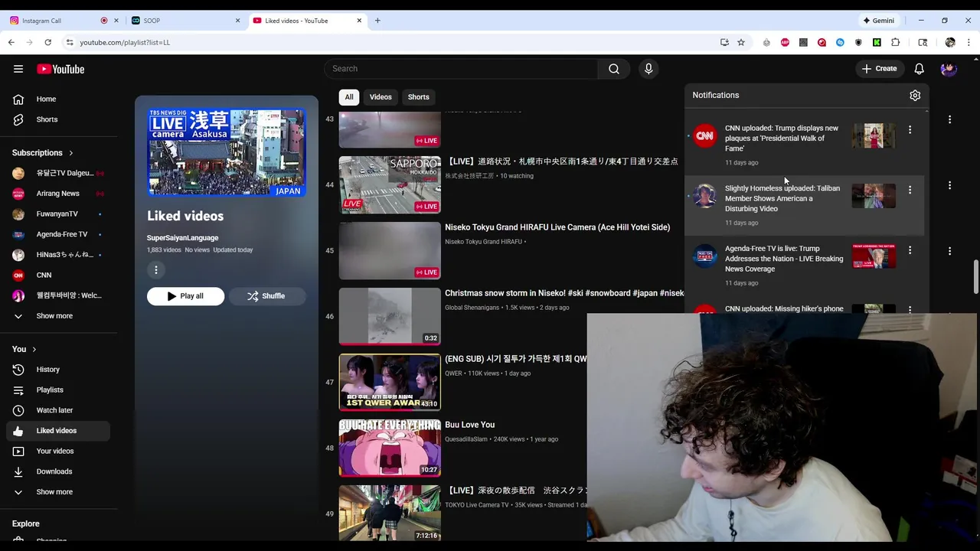
Task: Open Your videos in the sidebar
Action: click(55, 451)
